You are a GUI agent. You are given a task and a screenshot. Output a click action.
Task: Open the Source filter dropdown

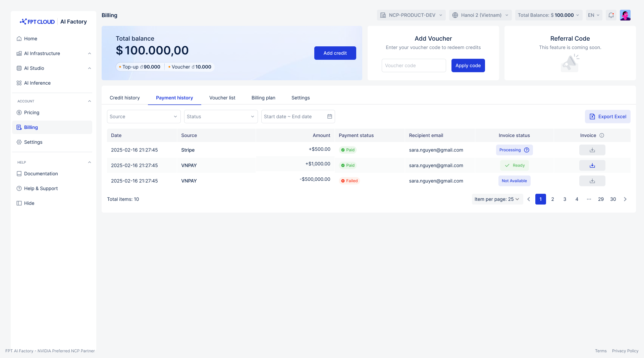(x=144, y=117)
